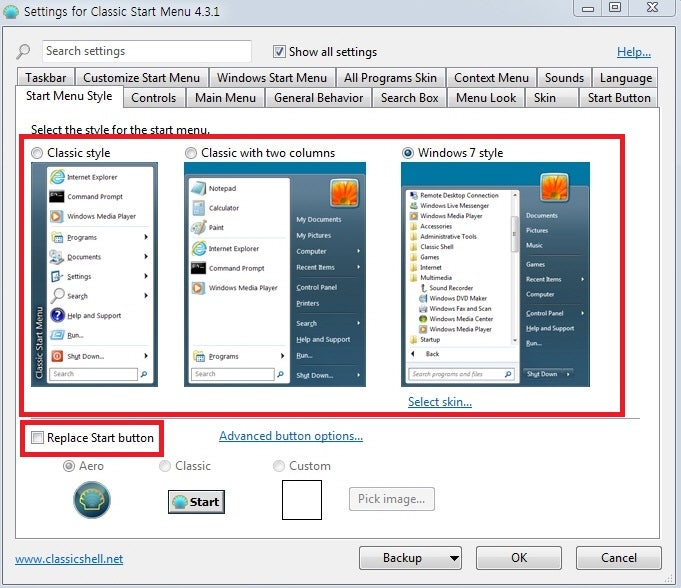Switch to the Sounds tab
This screenshot has height=588, width=681.
point(565,77)
